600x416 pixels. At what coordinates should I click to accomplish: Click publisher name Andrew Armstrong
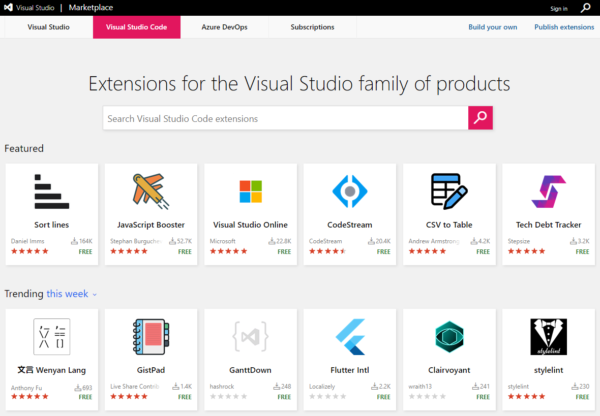(x=434, y=241)
